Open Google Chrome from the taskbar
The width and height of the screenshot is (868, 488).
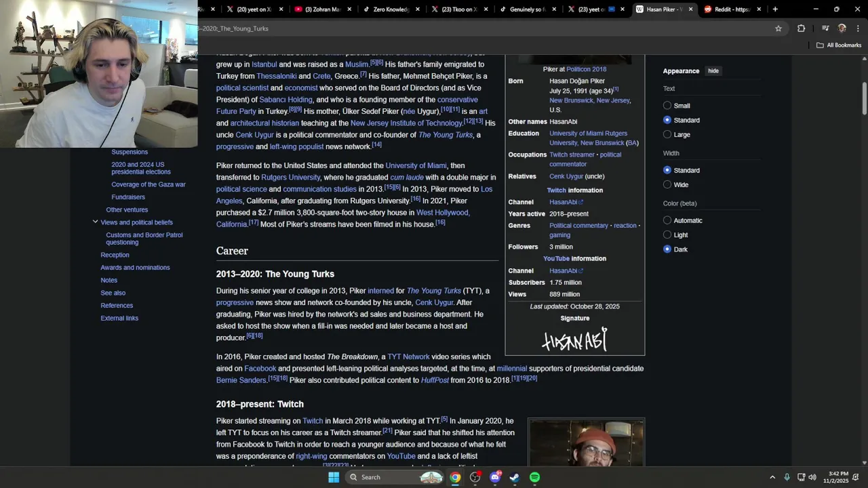click(455, 477)
